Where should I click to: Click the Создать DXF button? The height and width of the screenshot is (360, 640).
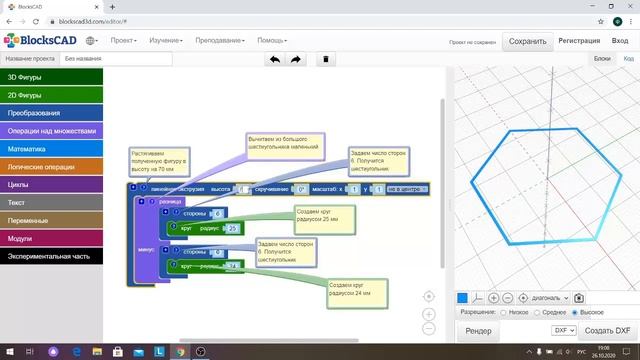[607, 331]
